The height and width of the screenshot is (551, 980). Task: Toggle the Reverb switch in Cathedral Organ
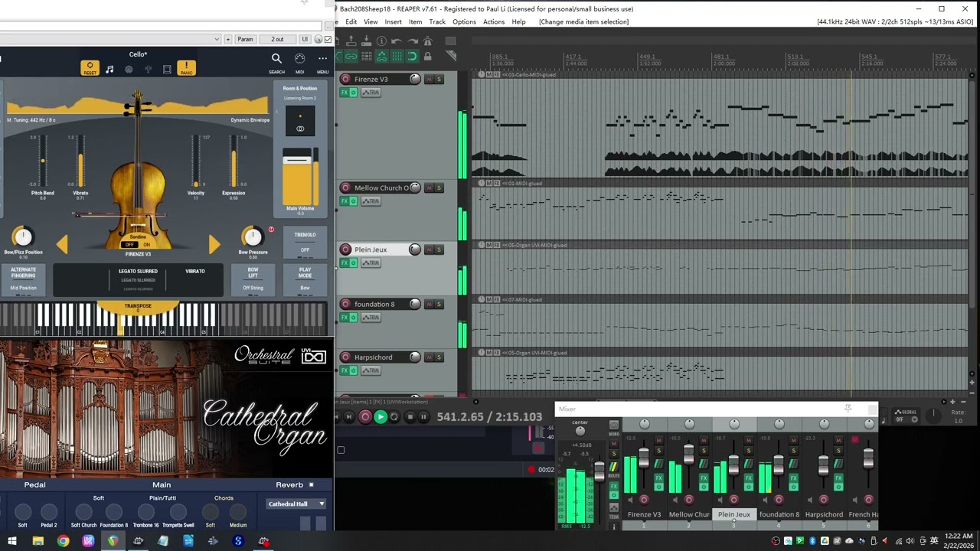click(311, 484)
